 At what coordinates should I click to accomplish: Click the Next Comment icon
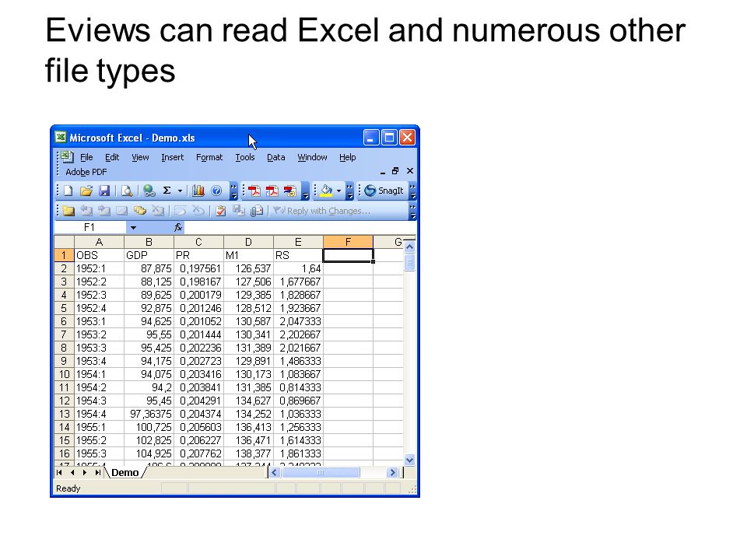coord(103,211)
